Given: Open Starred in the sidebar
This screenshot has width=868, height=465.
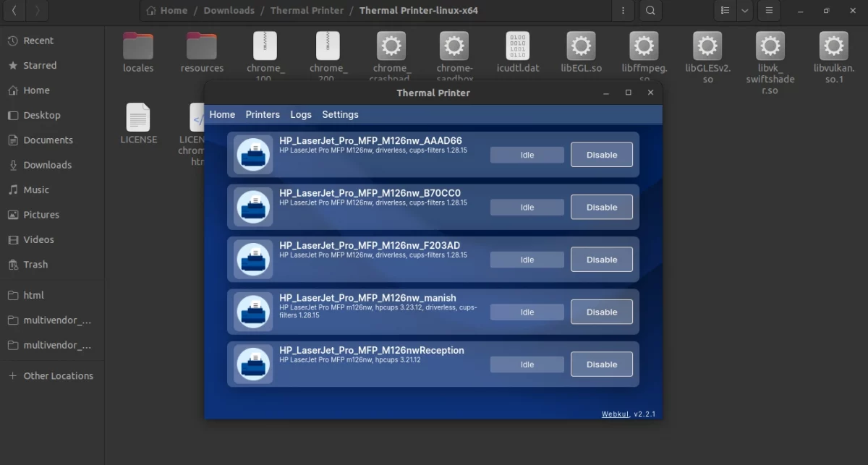Looking at the screenshot, I should [52, 65].
